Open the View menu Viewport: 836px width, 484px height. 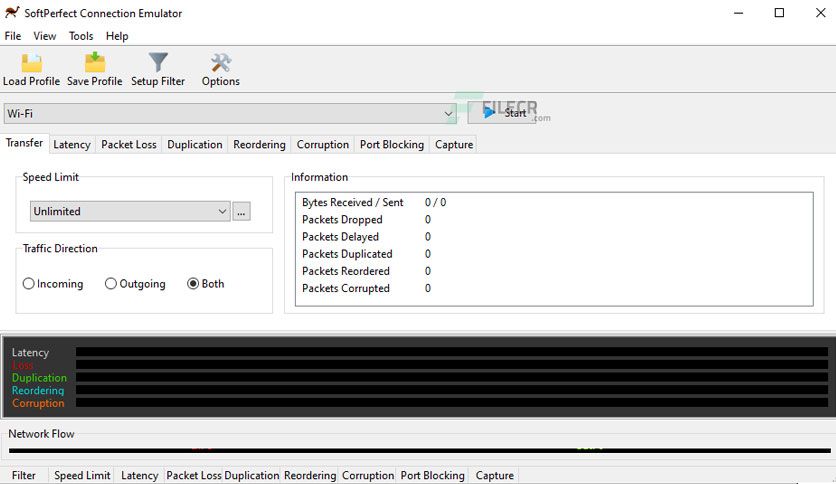click(x=45, y=36)
